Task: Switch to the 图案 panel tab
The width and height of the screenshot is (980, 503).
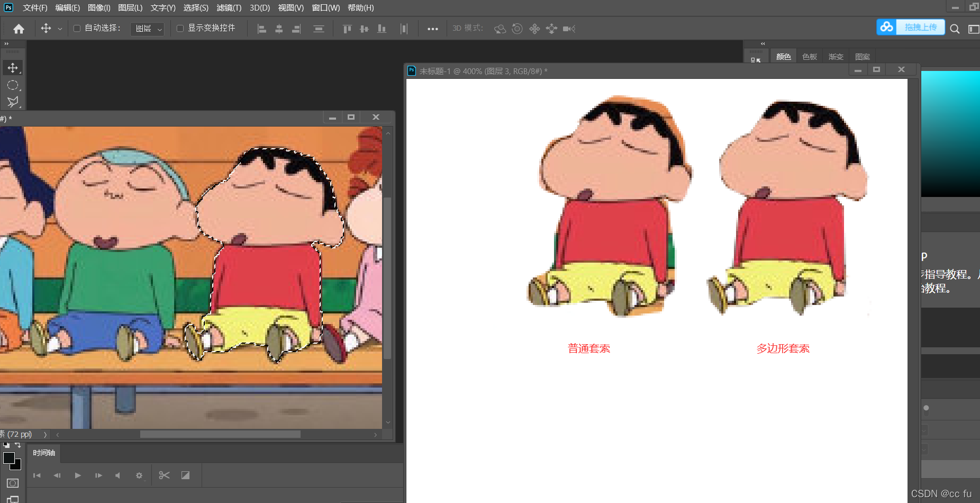Action: (862, 57)
